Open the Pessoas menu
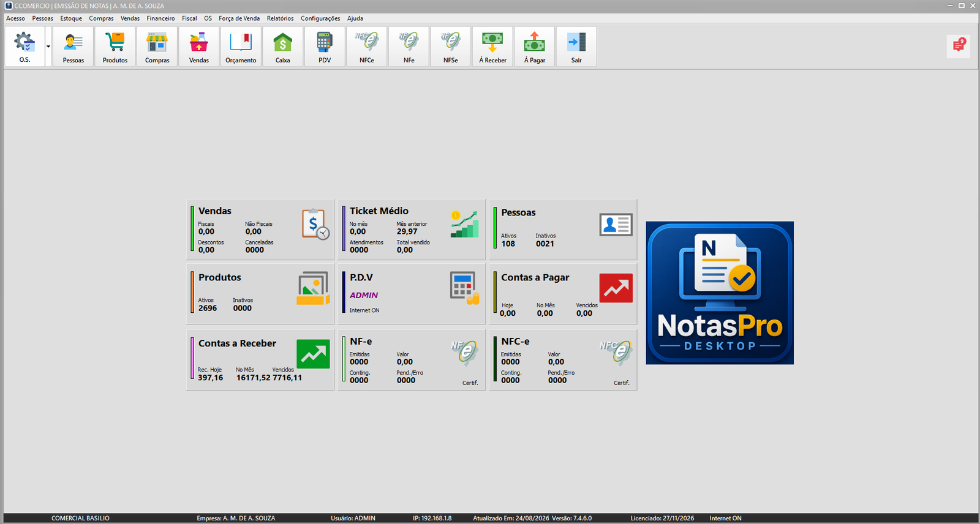980x524 pixels. tap(43, 18)
